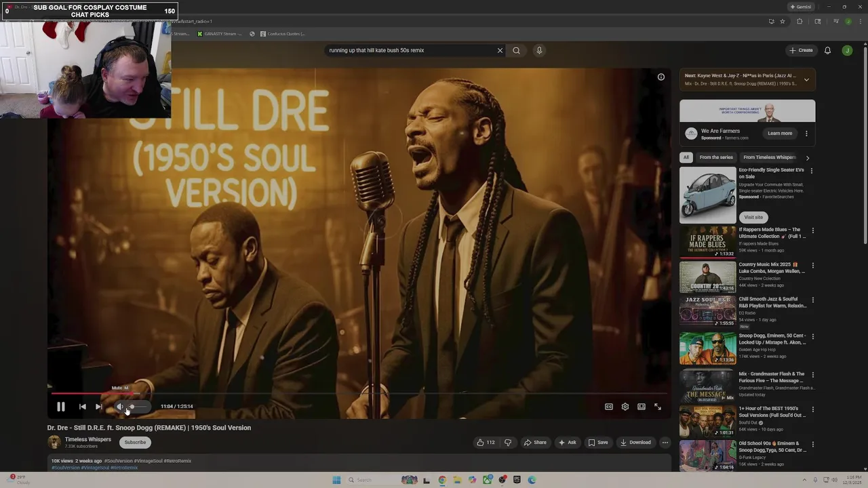Open options menu for Farmers ad

806,134
